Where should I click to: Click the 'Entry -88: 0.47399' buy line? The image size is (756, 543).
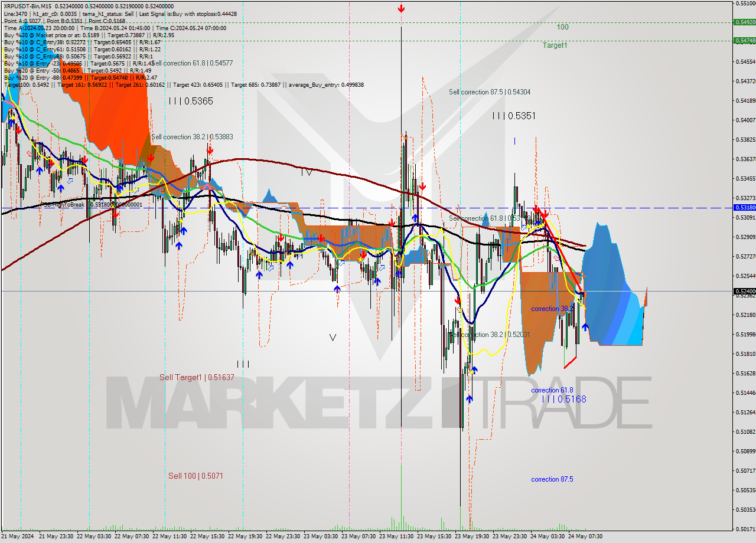(80, 77)
